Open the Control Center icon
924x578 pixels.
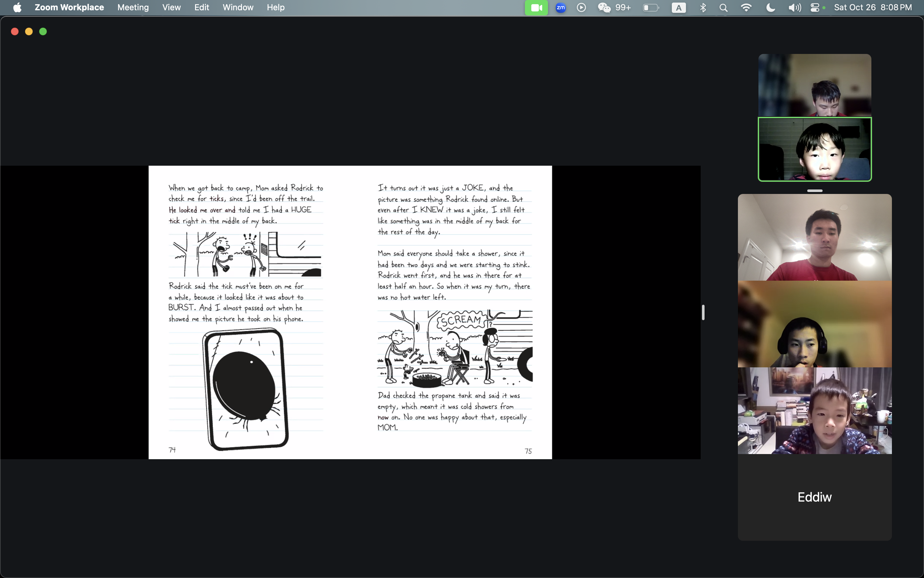(814, 8)
